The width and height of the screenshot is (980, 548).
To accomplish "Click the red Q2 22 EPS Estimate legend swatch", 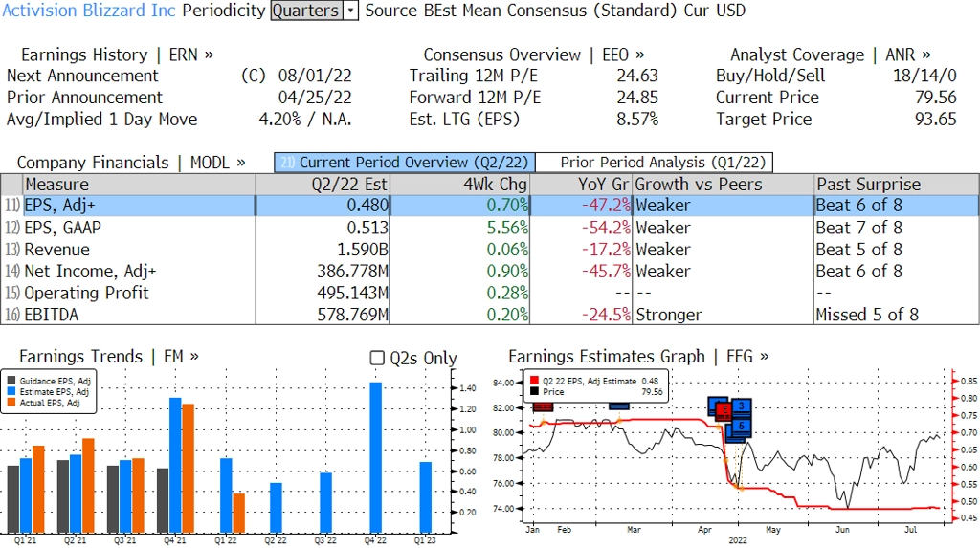I will click(534, 381).
